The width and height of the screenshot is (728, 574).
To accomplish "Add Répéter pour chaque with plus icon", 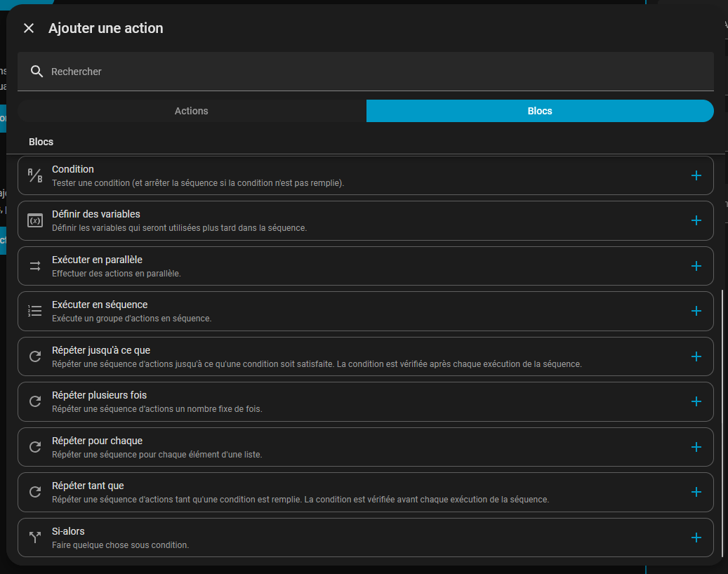I will 696,447.
